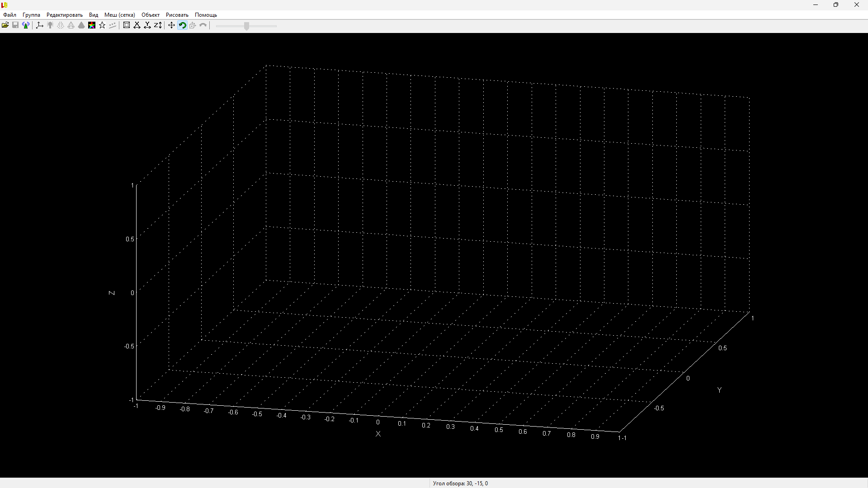Toggle the green rotate tool

(x=182, y=25)
